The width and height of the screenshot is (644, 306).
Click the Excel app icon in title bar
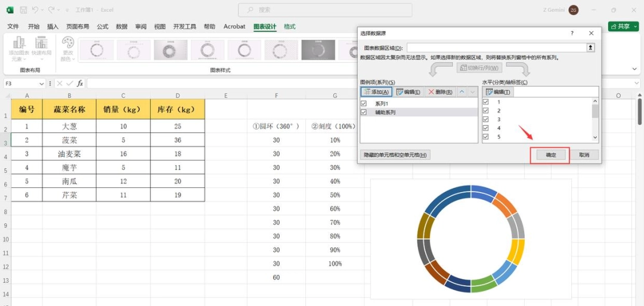tap(10, 10)
